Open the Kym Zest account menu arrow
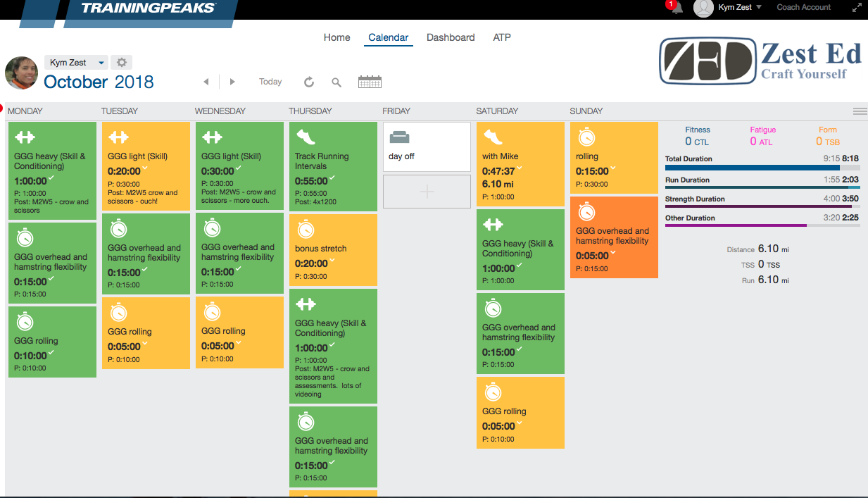This screenshot has height=498, width=868. pyautogui.click(x=759, y=8)
